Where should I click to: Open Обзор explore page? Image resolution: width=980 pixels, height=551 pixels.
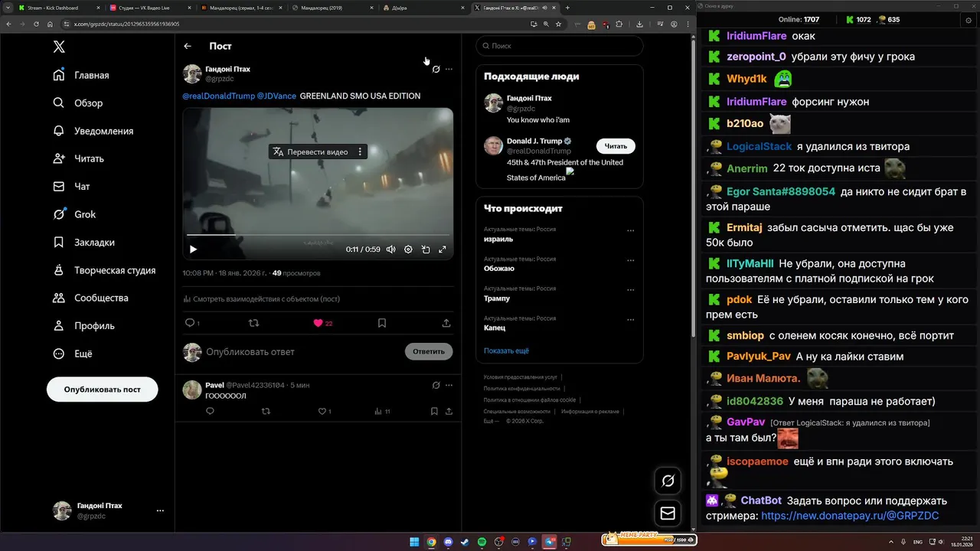coord(78,103)
